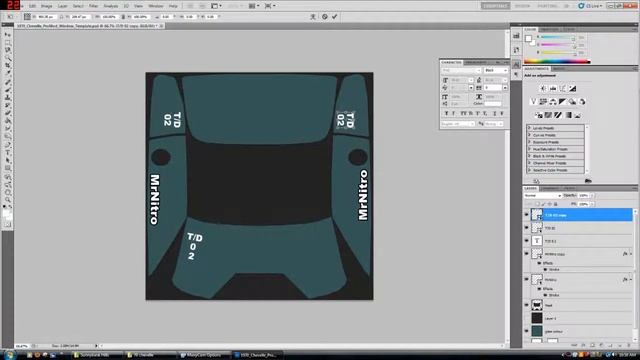Expand the Hue/Saturation Presets group

(529, 149)
